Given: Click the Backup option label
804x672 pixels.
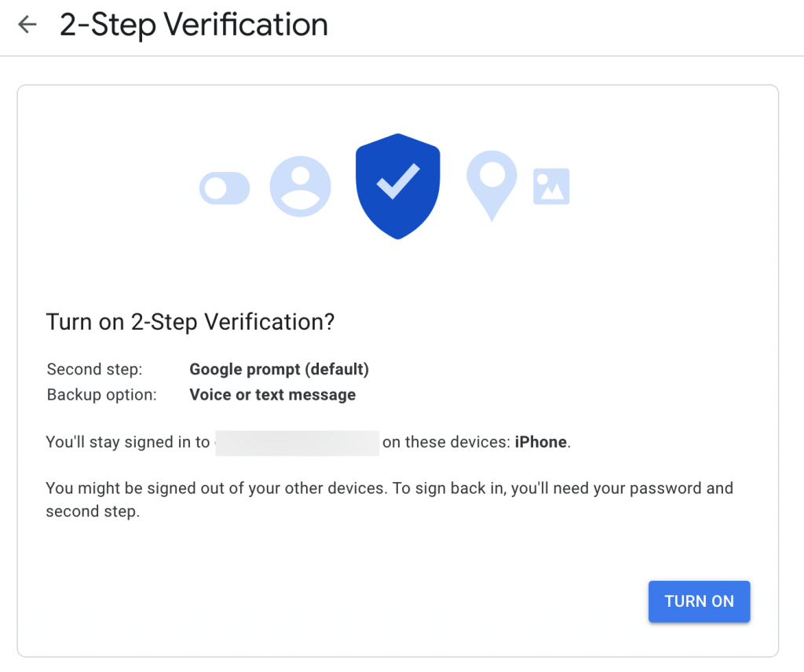Looking at the screenshot, I should point(101,395).
